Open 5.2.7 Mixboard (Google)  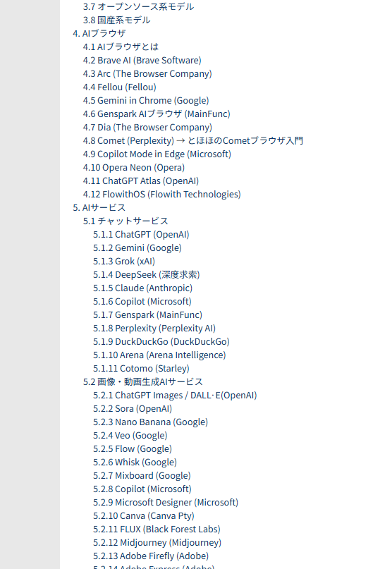[142, 477]
